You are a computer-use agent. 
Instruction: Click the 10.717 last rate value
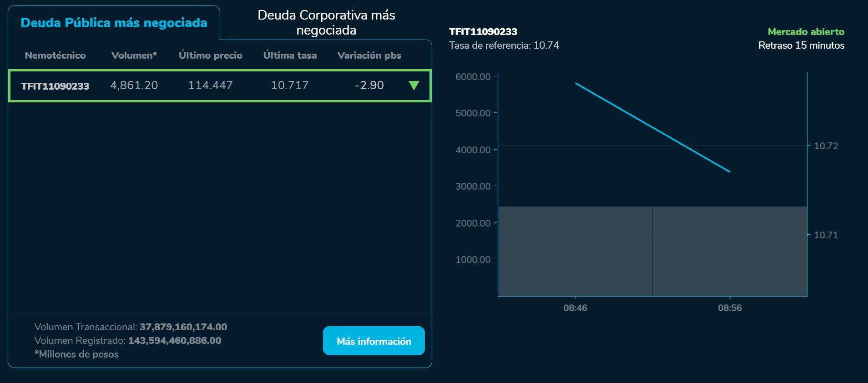coord(290,86)
